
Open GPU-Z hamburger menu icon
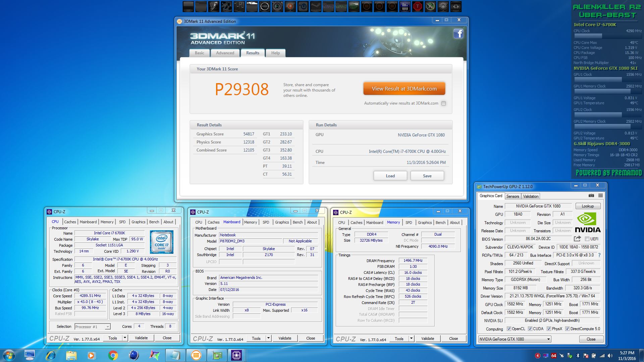pyautogui.click(x=600, y=195)
